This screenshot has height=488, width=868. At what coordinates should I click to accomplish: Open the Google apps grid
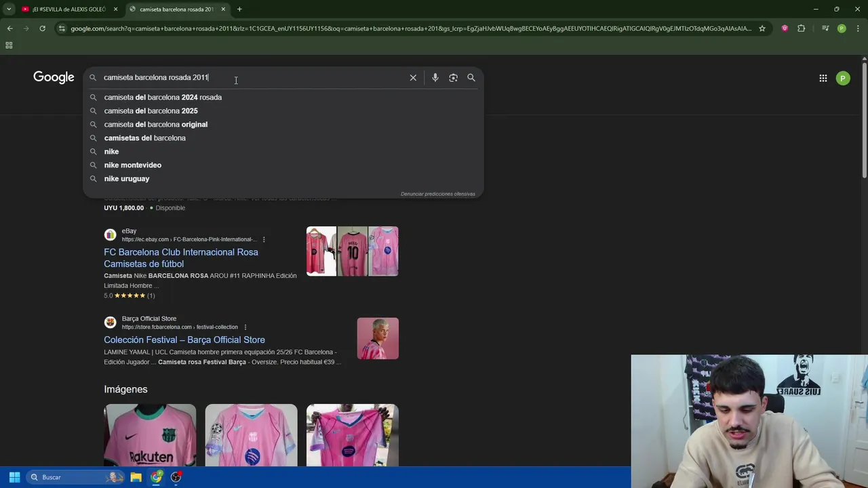823,78
